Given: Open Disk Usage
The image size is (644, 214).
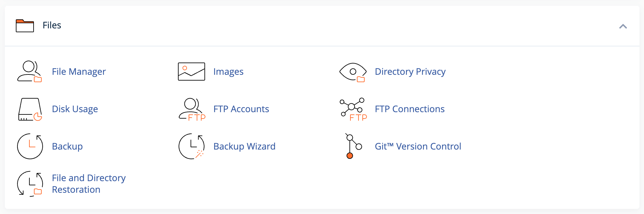Looking at the screenshot, I should point(75,109).
